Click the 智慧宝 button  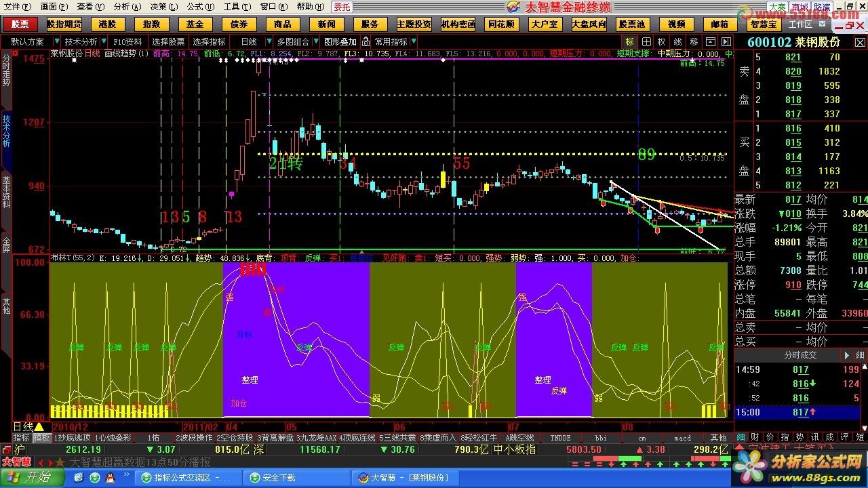tap(764, 24)
